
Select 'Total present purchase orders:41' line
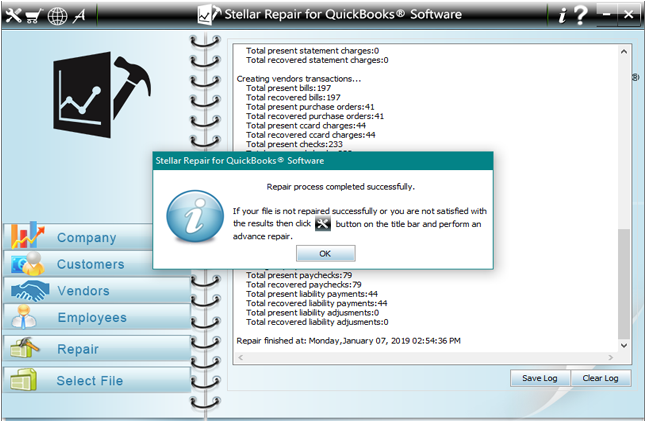click(x=310, y=107)
